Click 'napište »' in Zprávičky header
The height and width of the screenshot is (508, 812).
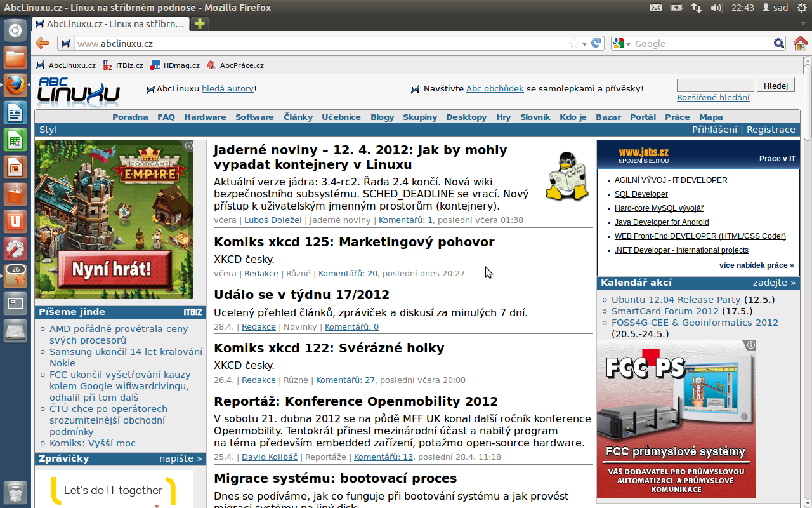click(x=181, y=458)
